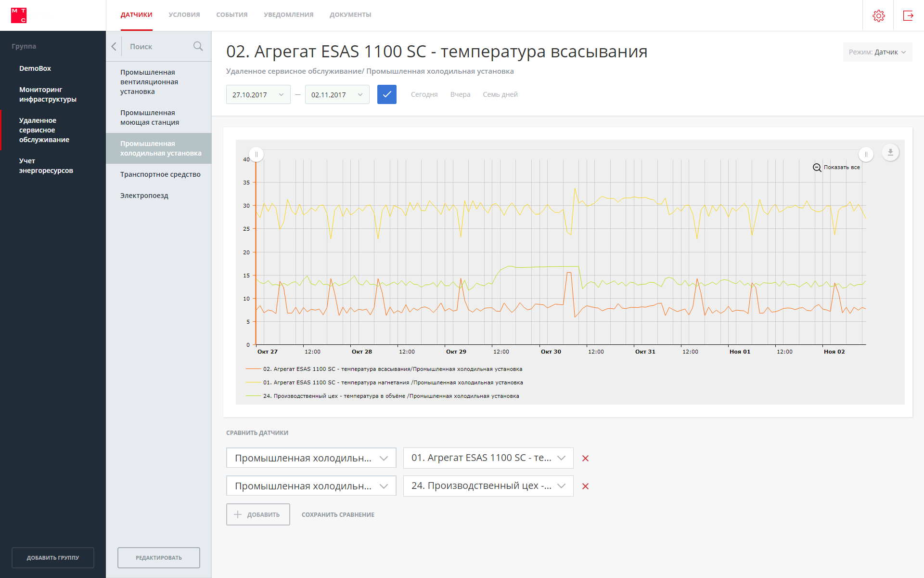Switch to the События tab
The image size is (924, 578).
231,15
